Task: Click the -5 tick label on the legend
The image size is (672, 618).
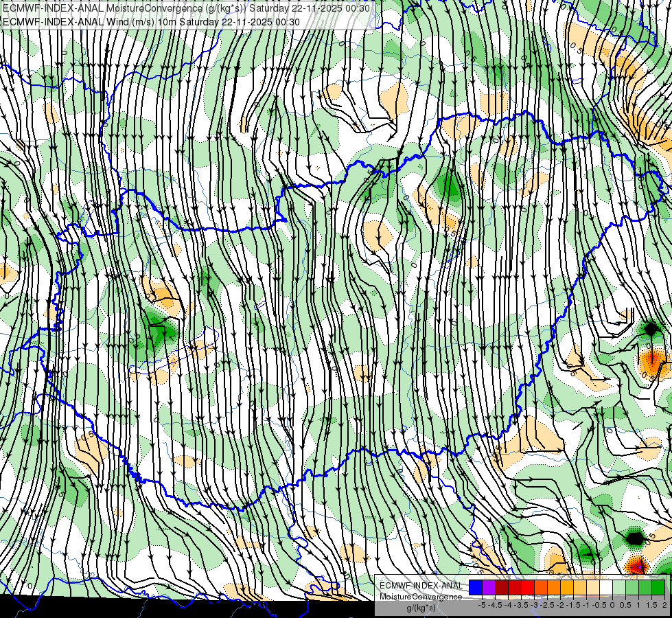Action: tap(482, 605)
